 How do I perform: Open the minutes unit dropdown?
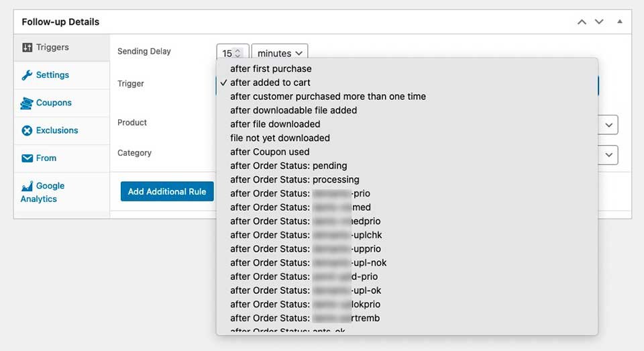[x=279, y=53]
